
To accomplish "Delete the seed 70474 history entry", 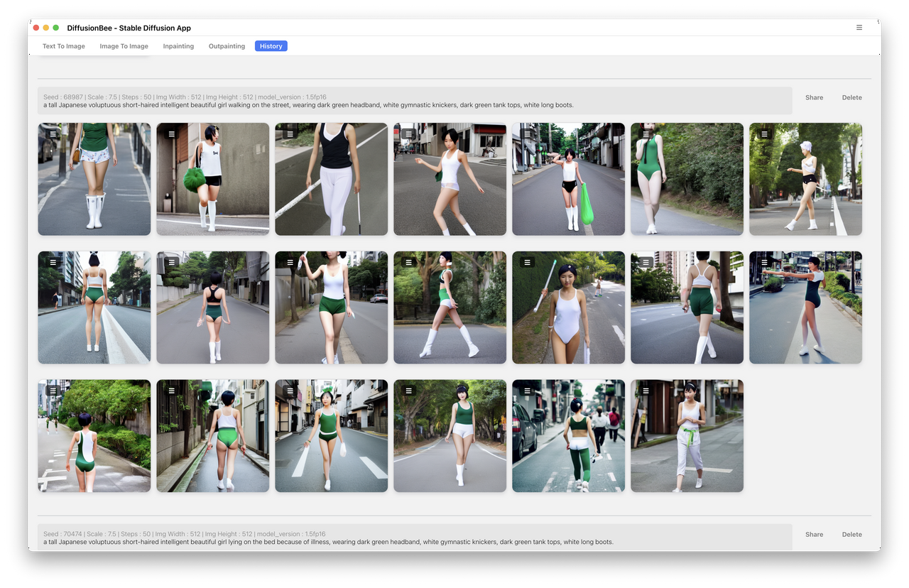I will [x=851, y=534].
